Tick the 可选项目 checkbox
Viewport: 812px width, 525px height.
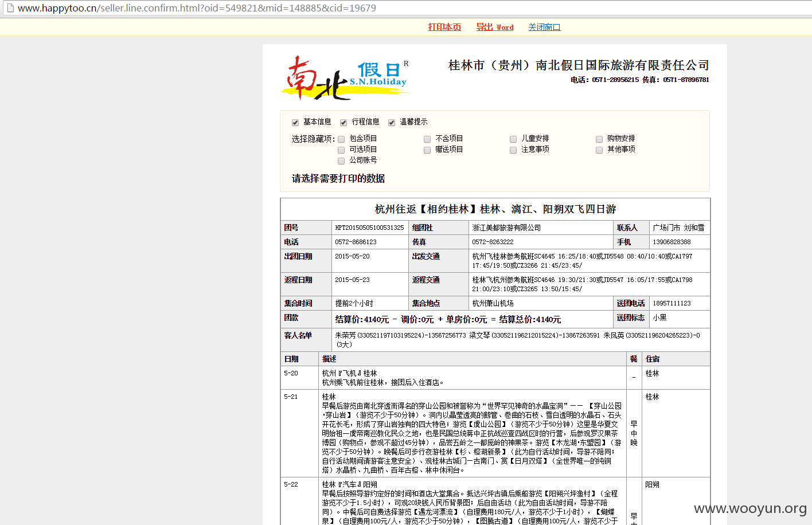click(x=341, y=150)
